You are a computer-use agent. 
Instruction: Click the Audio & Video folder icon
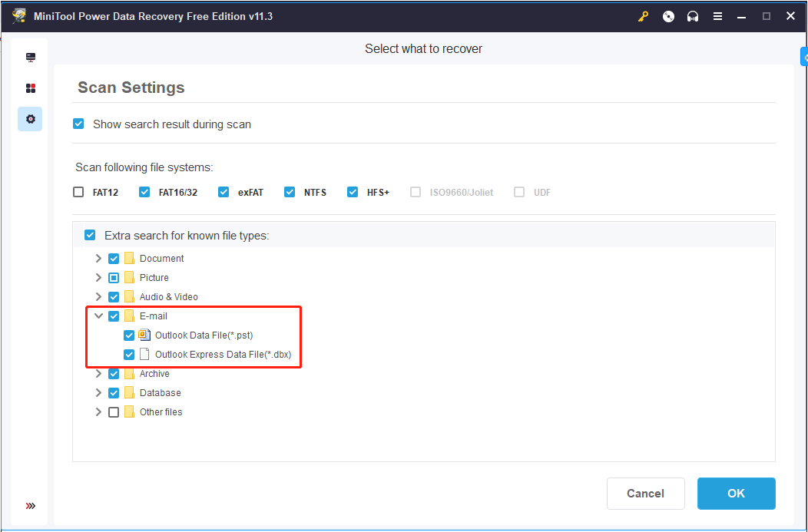[129, 296]
